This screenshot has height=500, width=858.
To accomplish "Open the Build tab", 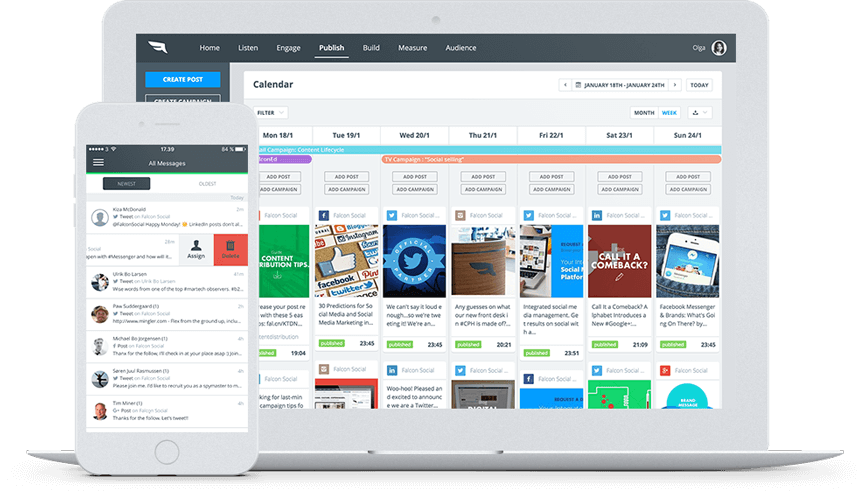I will pos(371,48).
